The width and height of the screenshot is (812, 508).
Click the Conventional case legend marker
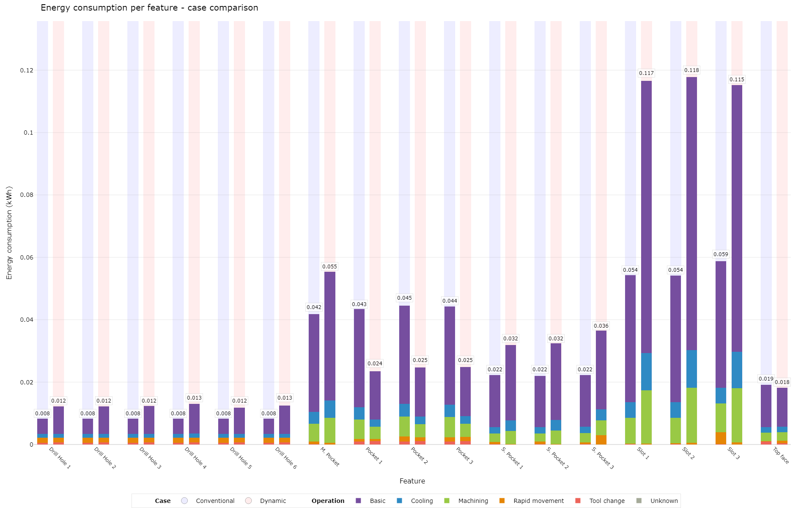tap(184, 501)
